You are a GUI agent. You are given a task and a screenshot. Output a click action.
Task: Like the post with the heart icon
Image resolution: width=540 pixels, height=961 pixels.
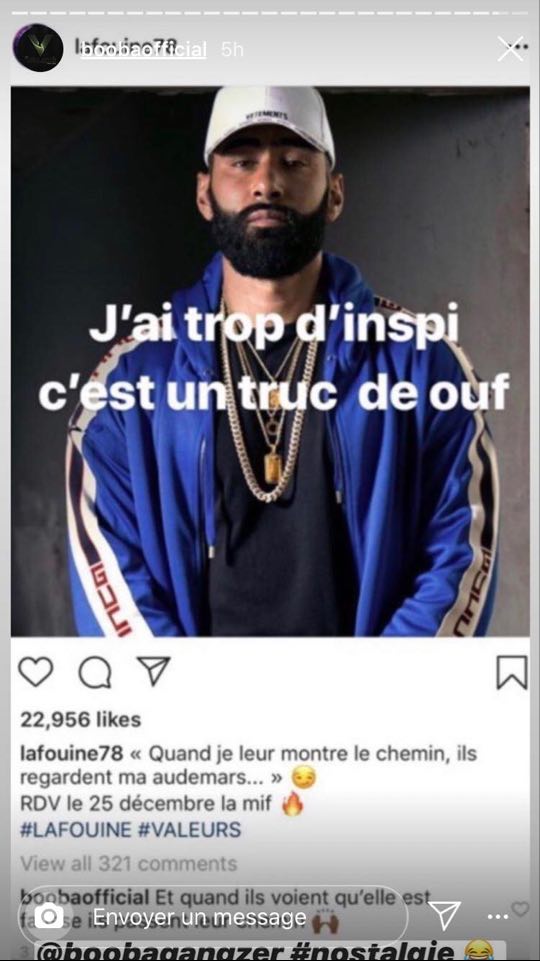[36, 672]
